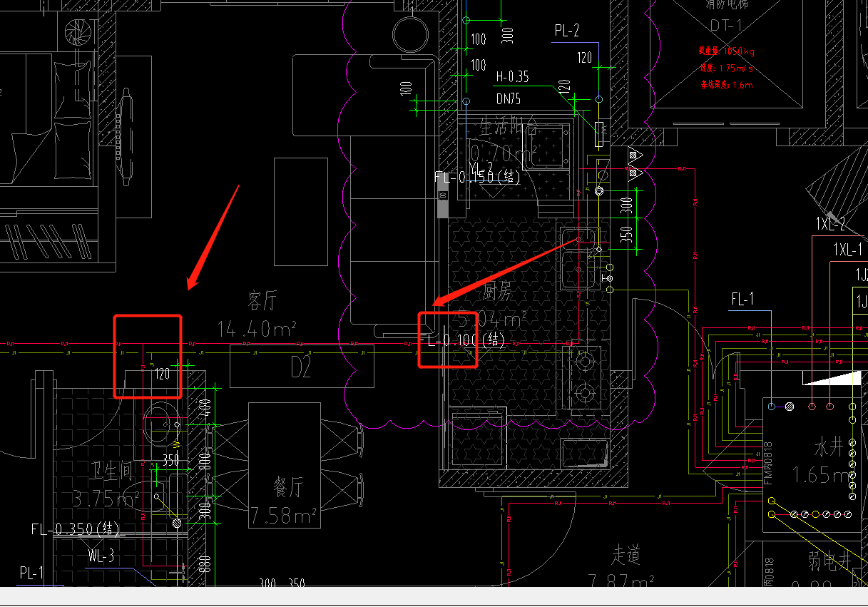Select the 厨房 room label
This screenshot has height=607, width=868.
tap(498, 290)
